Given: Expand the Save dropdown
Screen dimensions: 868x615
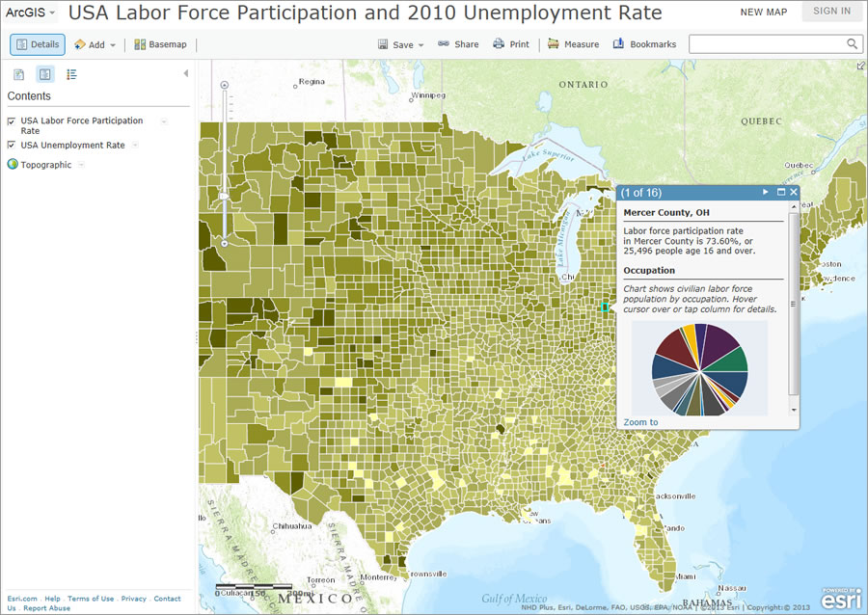Looking at the screenshot, I should [x=400, y=43].
